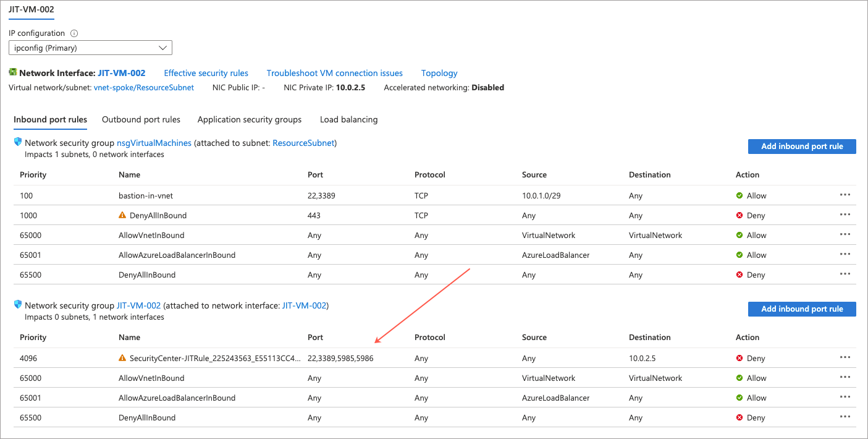The width and height of the screenshot is (868, 439).
Task: Open more options for NIC NSG AllowVnetInBound
Action: [x=845, y=377]
